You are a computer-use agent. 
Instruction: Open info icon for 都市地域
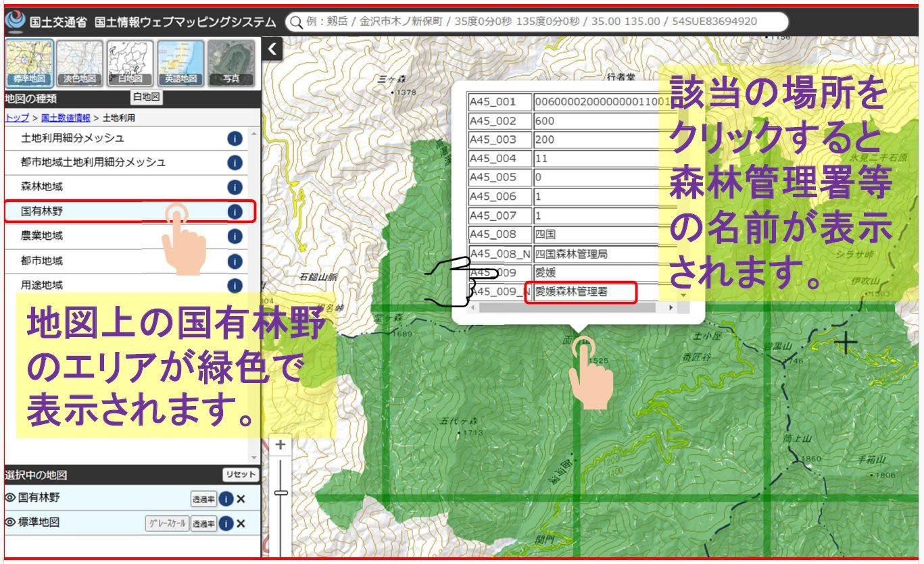[235, 261]
